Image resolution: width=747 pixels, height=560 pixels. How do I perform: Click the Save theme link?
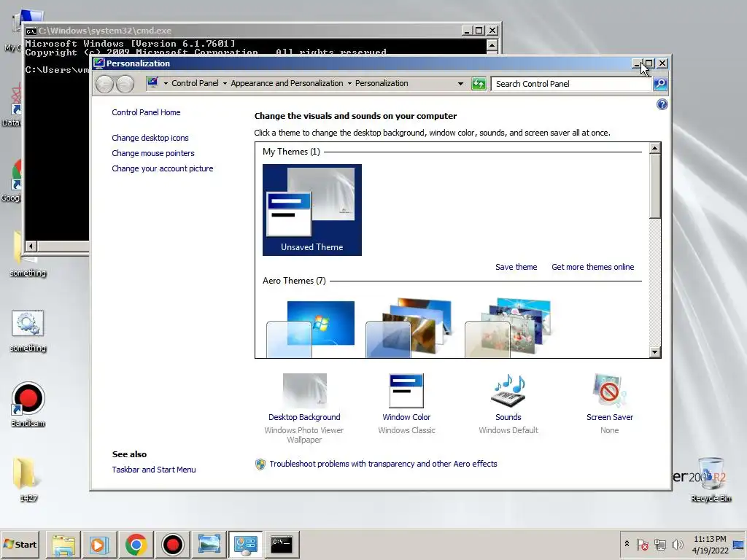[x=516, y=267]
